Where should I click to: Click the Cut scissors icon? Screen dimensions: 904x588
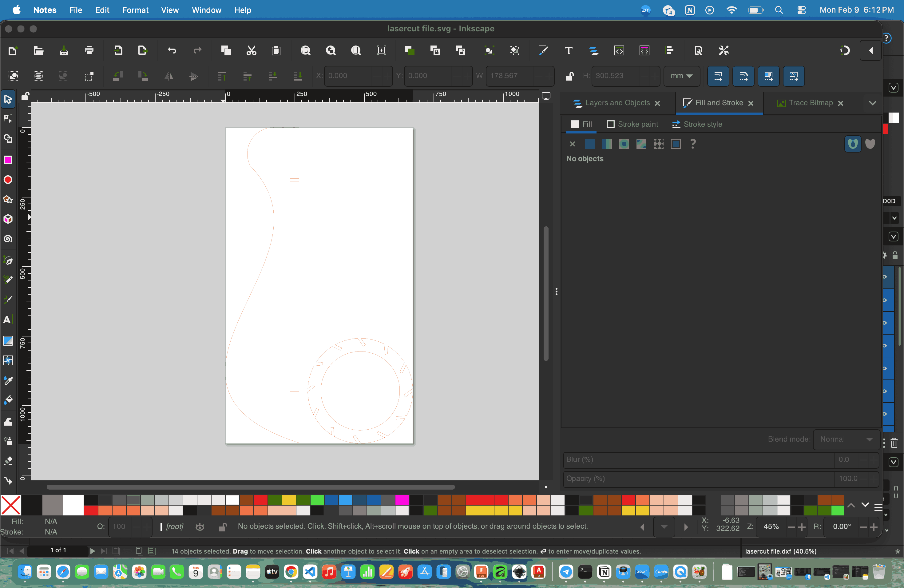251,50
